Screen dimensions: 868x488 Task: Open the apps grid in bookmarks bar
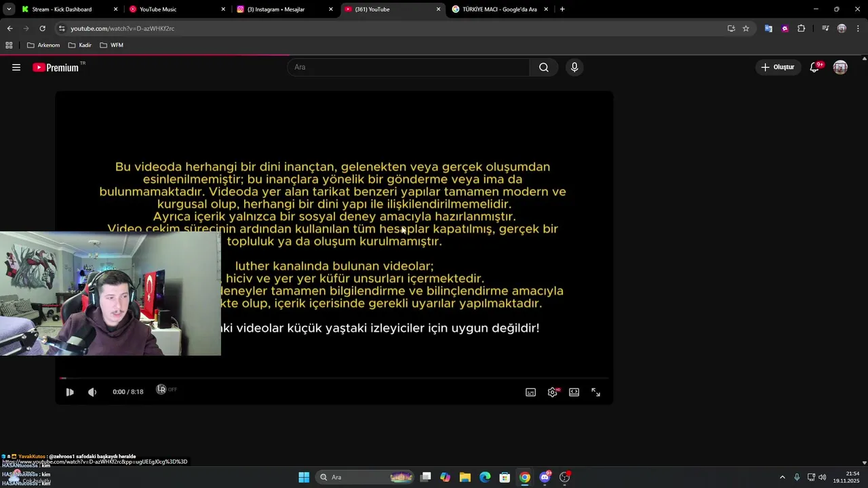(9, 45)
